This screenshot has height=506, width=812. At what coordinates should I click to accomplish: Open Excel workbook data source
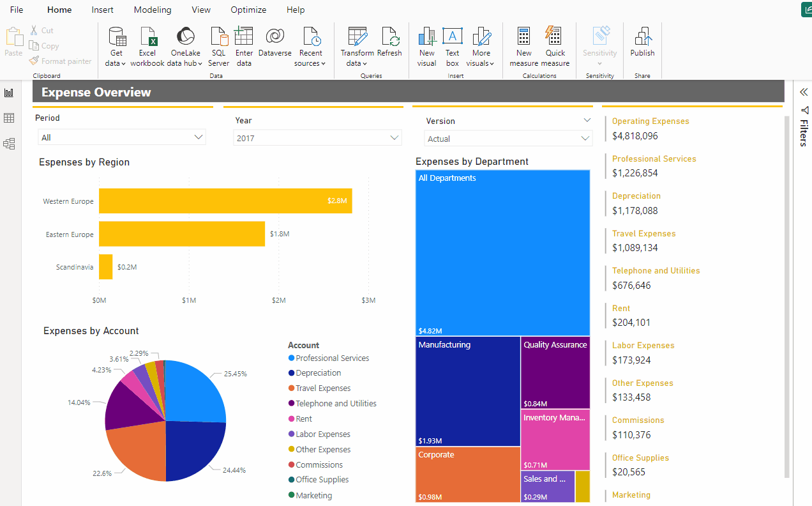147,38
